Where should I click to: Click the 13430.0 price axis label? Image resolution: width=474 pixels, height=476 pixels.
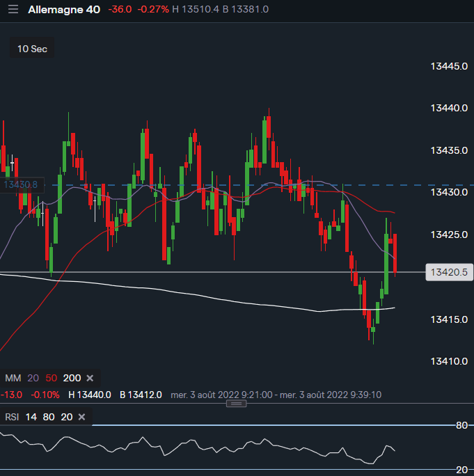[449, 192]
